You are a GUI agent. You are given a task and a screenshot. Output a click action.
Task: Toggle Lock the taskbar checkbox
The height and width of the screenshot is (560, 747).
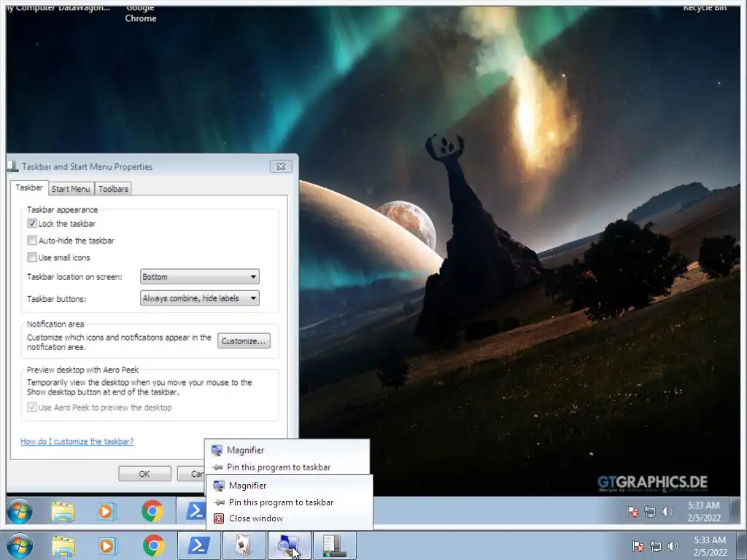[x=32, y=223]
